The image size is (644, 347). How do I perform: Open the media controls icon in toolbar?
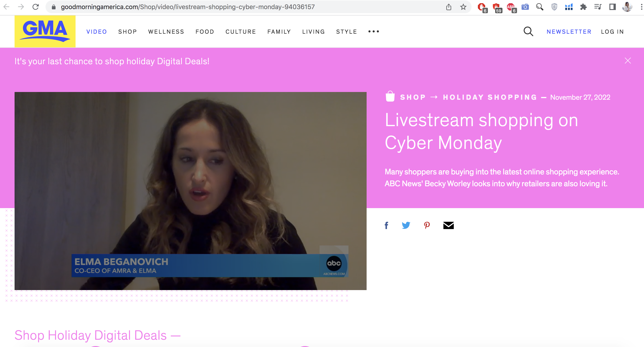pos(598,7)
